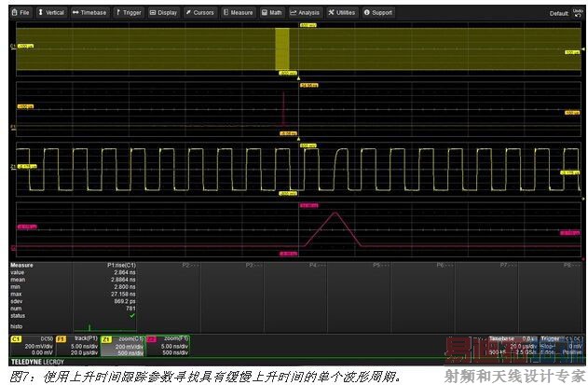Click the trigger delay marker below C1 grid

click(298, 78)
